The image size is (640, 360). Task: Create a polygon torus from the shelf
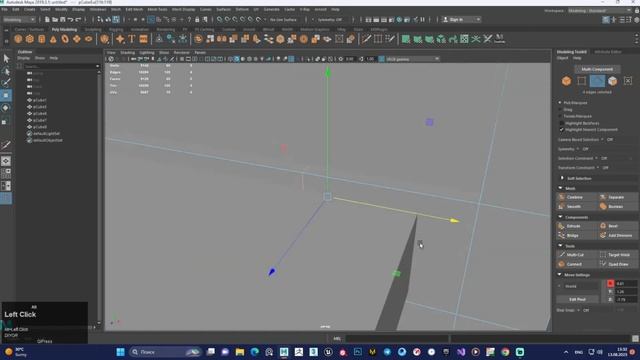(x=65, y=39)
